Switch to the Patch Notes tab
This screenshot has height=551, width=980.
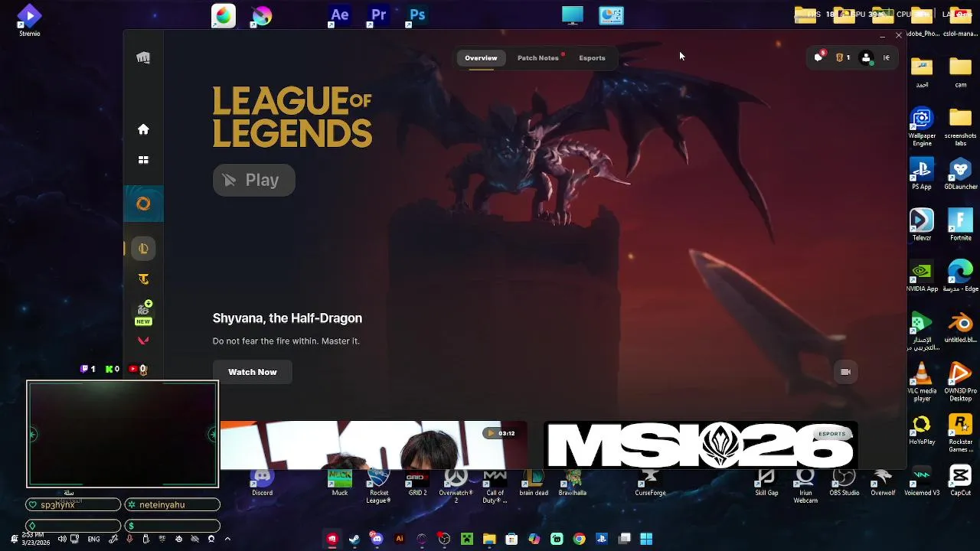(538, 58)
